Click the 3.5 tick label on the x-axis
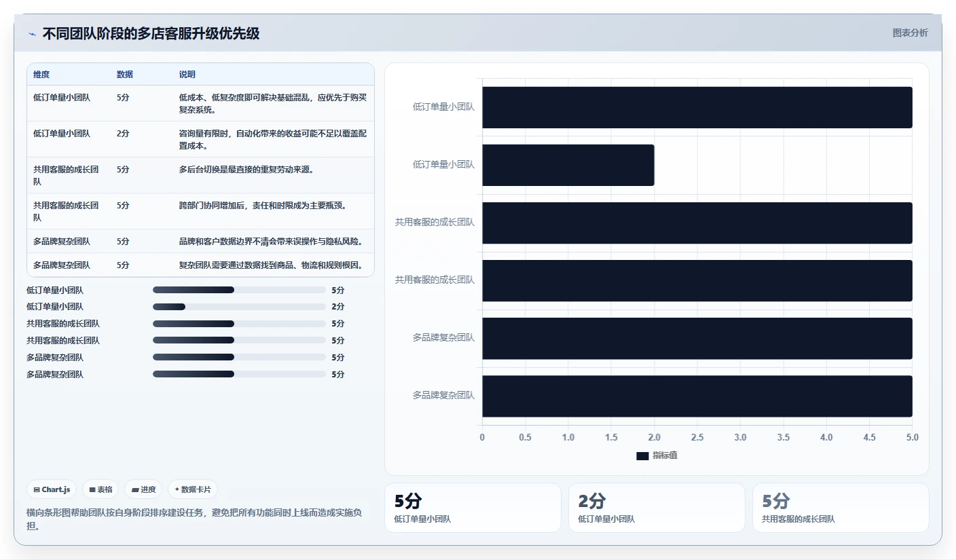This screenshot has width=956, height=560. (783, 438)
